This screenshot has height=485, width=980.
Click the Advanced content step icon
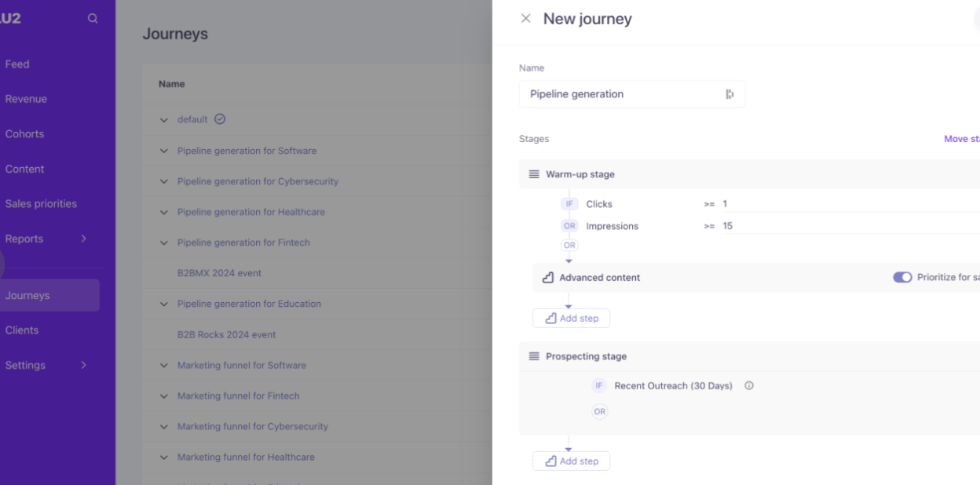coord(548,278)
